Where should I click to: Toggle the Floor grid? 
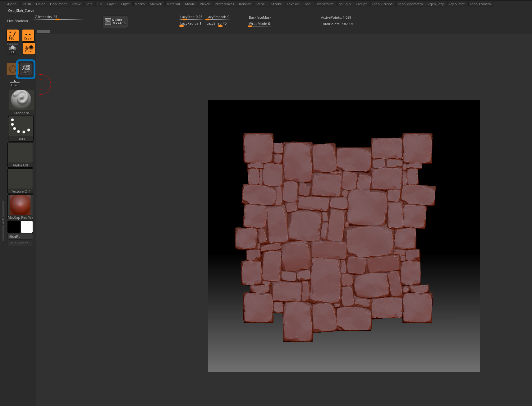coord(15,83)
